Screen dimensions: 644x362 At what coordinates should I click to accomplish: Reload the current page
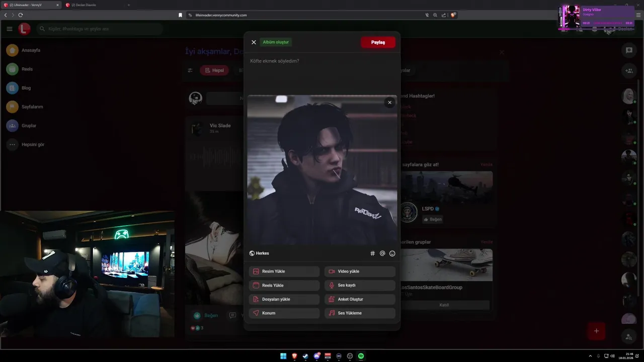21,15
